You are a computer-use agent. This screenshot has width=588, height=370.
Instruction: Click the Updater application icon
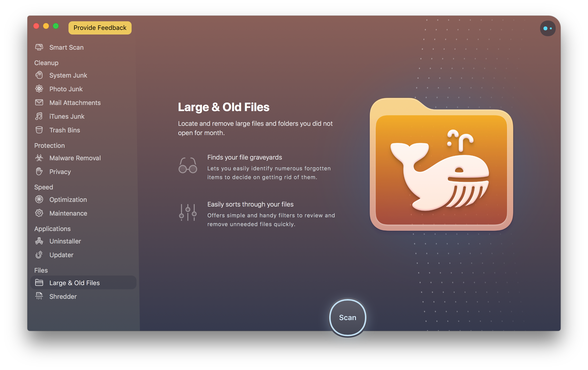pyautogui.click(x=39, y=255)
